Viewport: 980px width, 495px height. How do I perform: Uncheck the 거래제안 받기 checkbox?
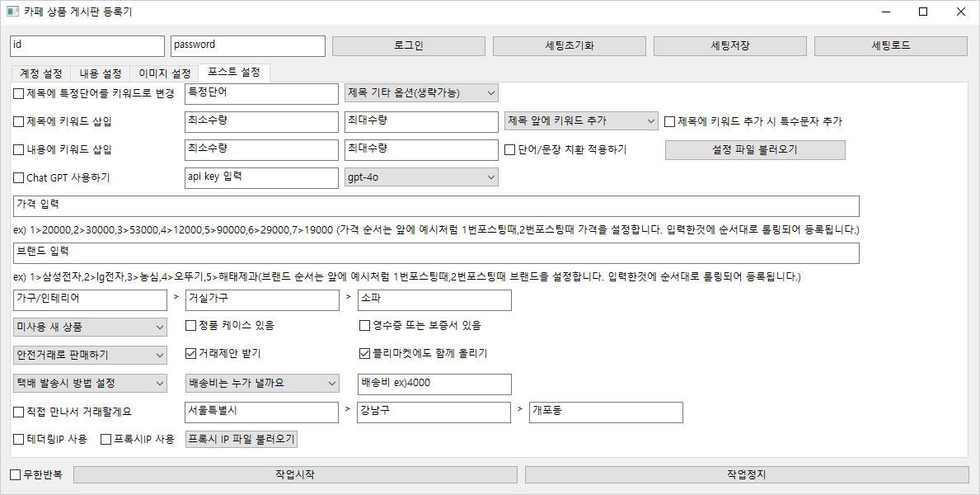click(x=192, y=354)
